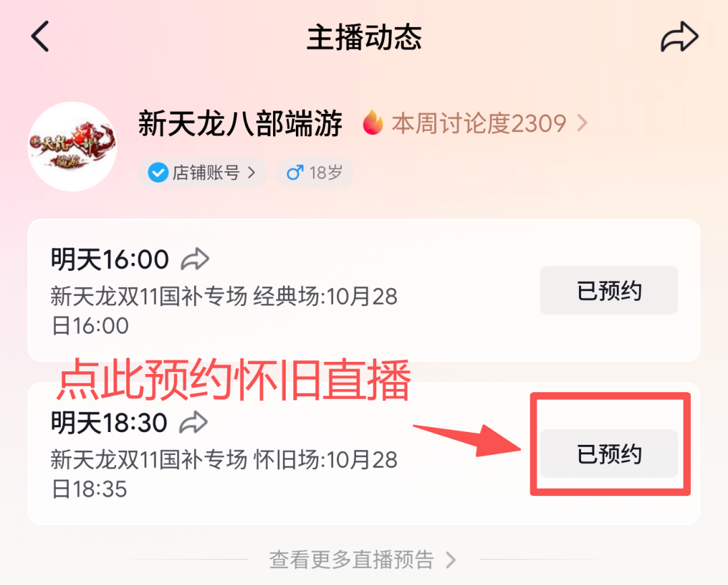This screenshot has height=585, width=728.
Task: Expand 本周讨论度2309 chevron
Action: [x=582, y=123]
